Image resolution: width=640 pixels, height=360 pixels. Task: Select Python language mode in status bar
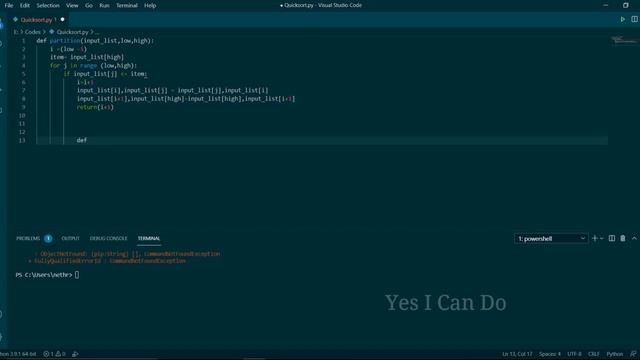[x=615, y=354]
